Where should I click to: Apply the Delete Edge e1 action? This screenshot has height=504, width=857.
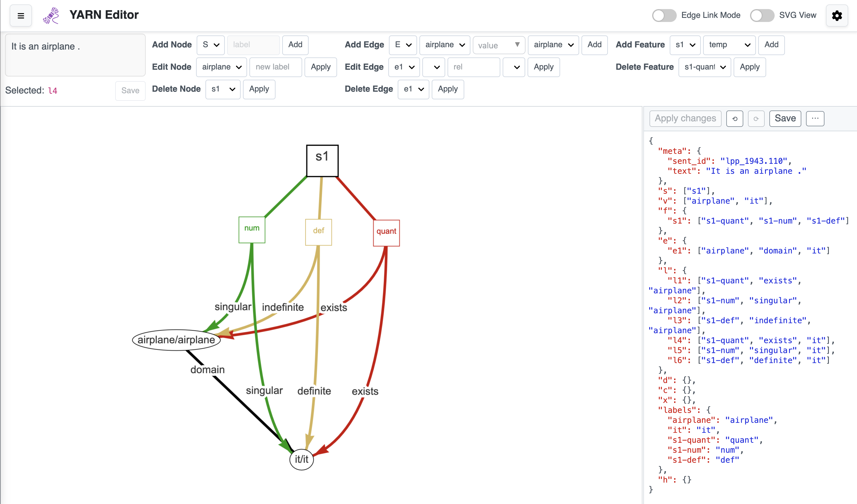point(448,89)
